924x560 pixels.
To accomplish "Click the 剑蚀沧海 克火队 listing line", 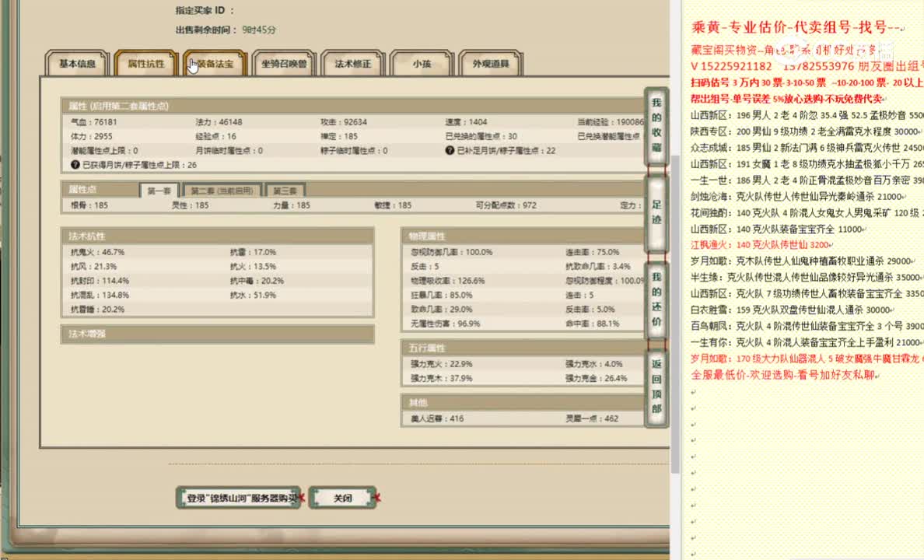I will (796, 196).
